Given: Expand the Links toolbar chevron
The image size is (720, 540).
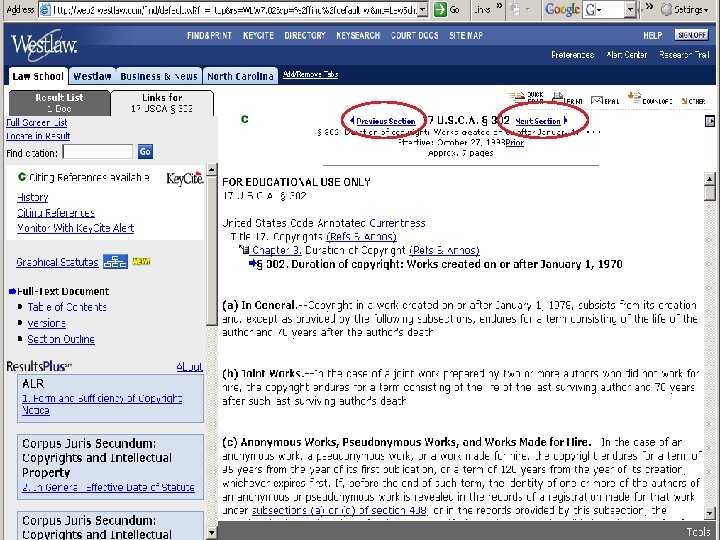Looking at the screenshot, I should [x=500, y=6].
